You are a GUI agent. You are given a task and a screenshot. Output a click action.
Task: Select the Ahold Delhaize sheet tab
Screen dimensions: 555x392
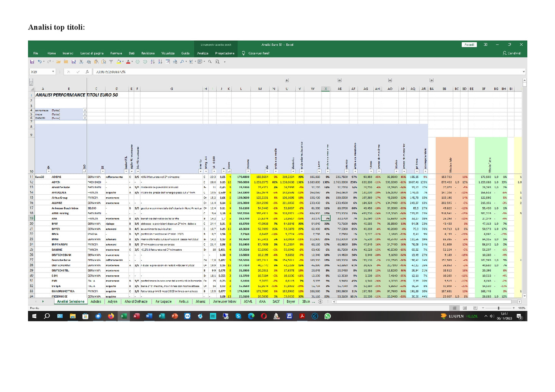point(136,302)
